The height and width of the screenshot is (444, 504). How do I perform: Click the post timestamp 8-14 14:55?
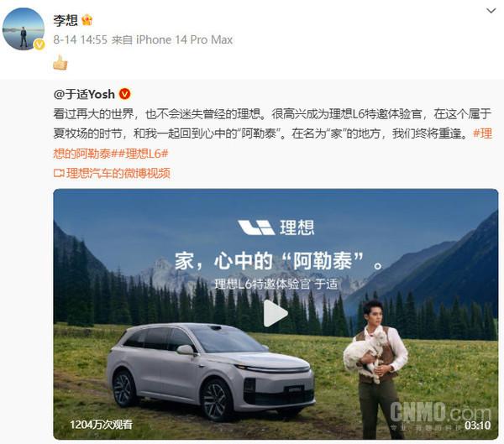[81, 39]
